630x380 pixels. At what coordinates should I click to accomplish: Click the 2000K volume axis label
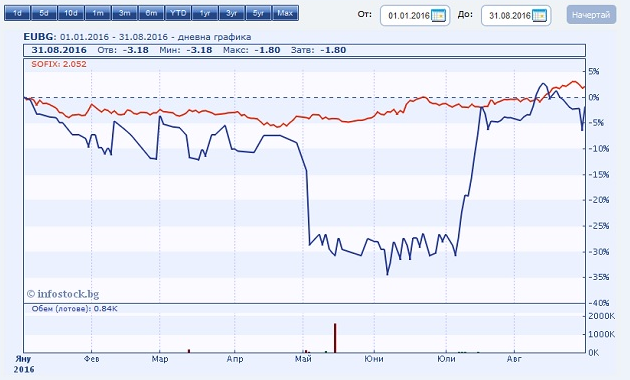click(x=601, y=316)
